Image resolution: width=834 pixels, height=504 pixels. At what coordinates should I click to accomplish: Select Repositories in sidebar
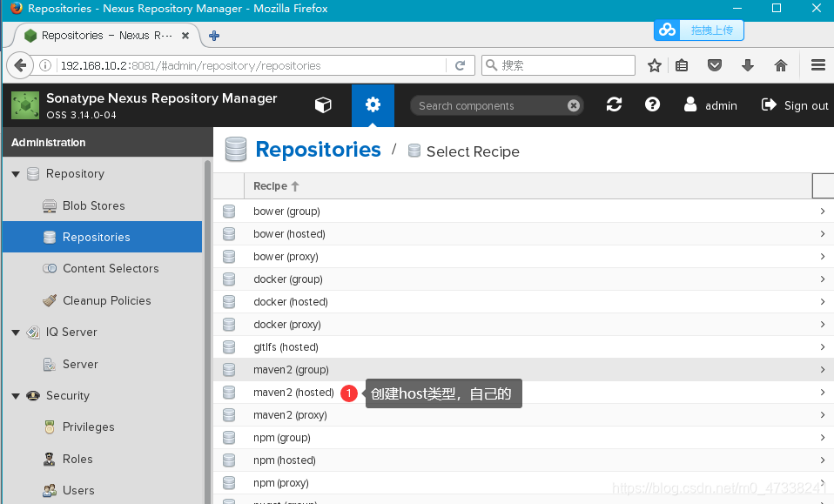tap(102, 237)
